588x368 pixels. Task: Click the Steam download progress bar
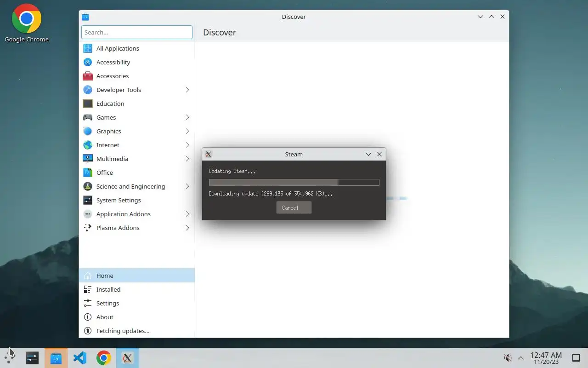point(294,183)
